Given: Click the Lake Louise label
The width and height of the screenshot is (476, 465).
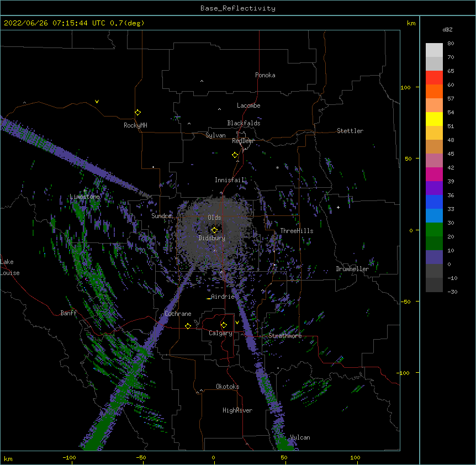Looking at the screenshot, I should [x=10, y=267].
